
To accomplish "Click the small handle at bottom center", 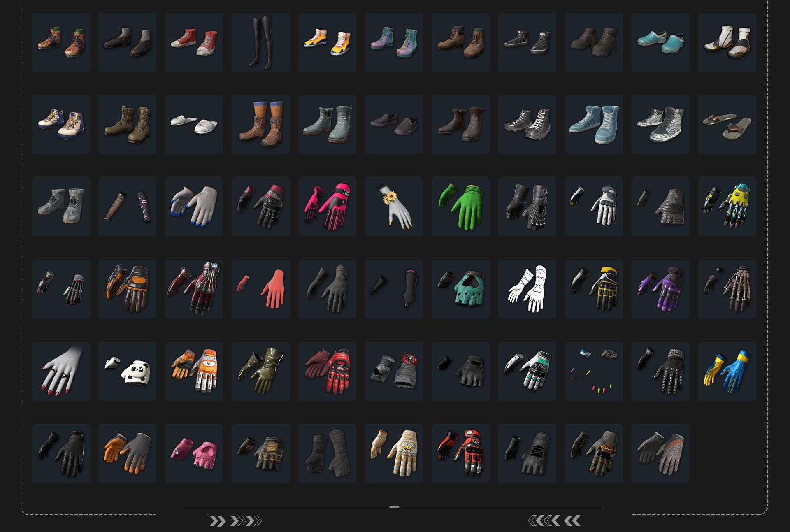I will tap(394, 507).
